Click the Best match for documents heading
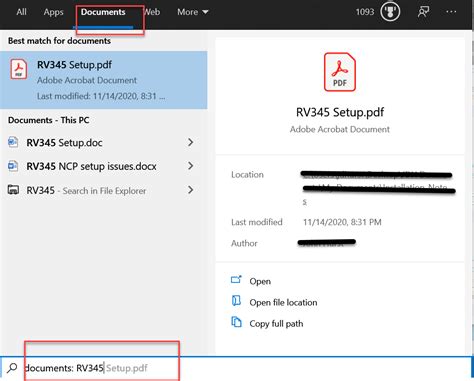This screenshot has width=474, height=381. (59, 41)
